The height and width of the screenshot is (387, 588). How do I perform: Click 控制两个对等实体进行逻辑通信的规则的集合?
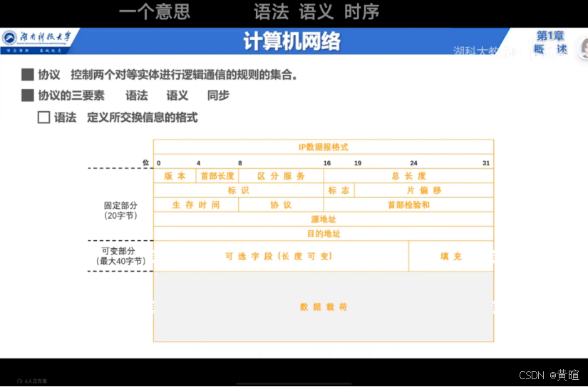pyautogui.click(x=185, y=75)
